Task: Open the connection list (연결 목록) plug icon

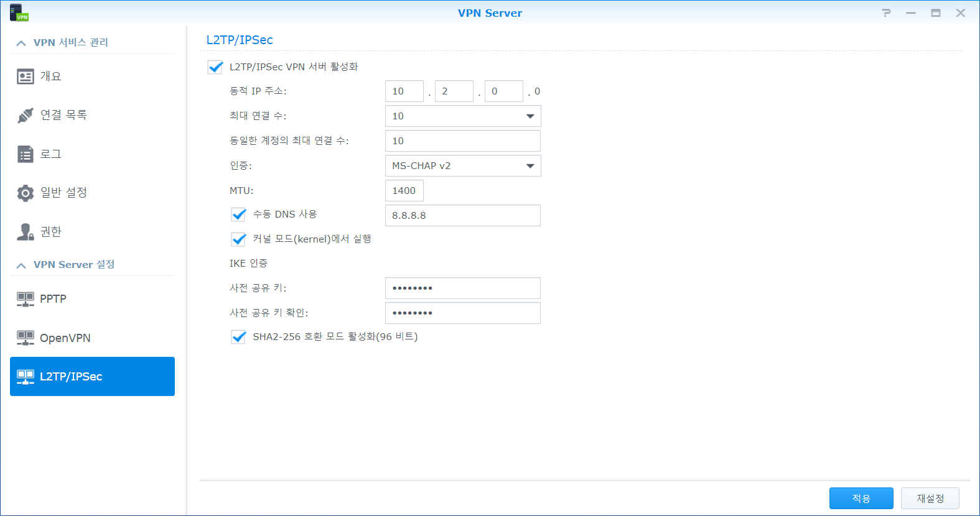Action: 26,115
